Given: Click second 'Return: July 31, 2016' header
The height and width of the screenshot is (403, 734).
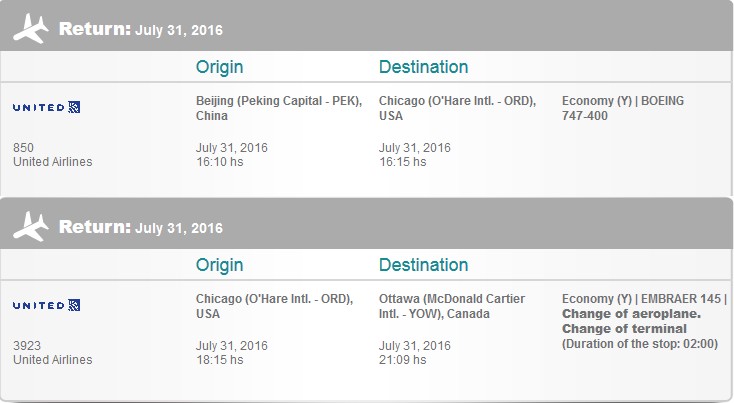Looking at the screenshot, I should coord(140,227).
